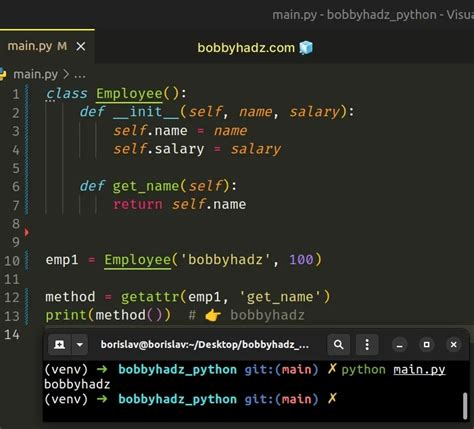
Task: Click the number 100 on line 10
Action: click(301, 260)
